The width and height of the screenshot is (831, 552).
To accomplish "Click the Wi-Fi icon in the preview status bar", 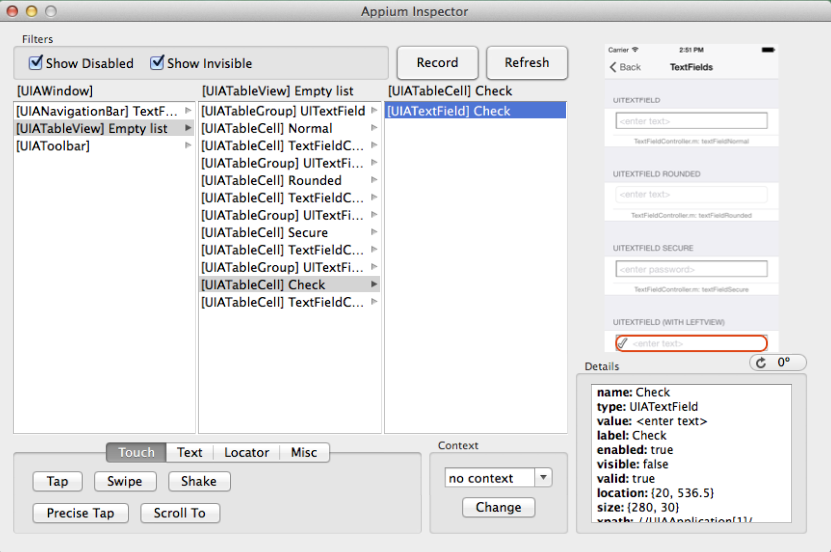I will tap(635, 50).
